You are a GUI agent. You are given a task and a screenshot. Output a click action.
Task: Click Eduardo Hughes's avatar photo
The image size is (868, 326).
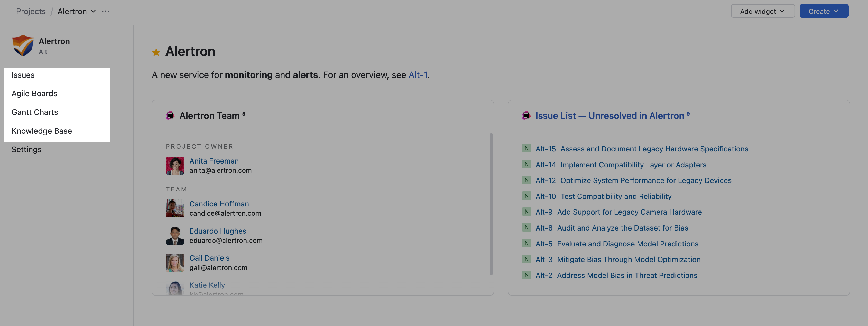174,235
